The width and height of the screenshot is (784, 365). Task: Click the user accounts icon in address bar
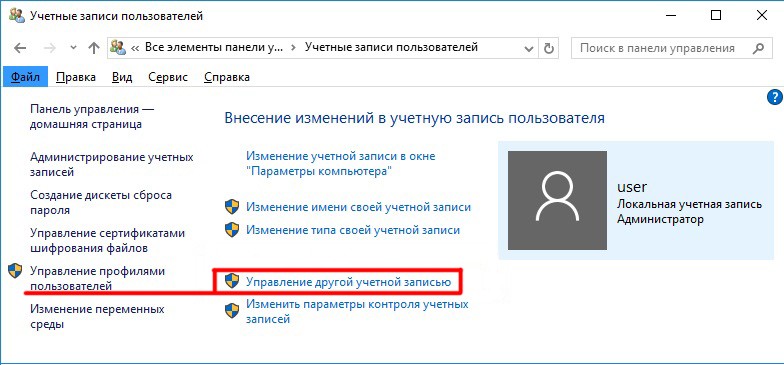(x=118, y=48)
